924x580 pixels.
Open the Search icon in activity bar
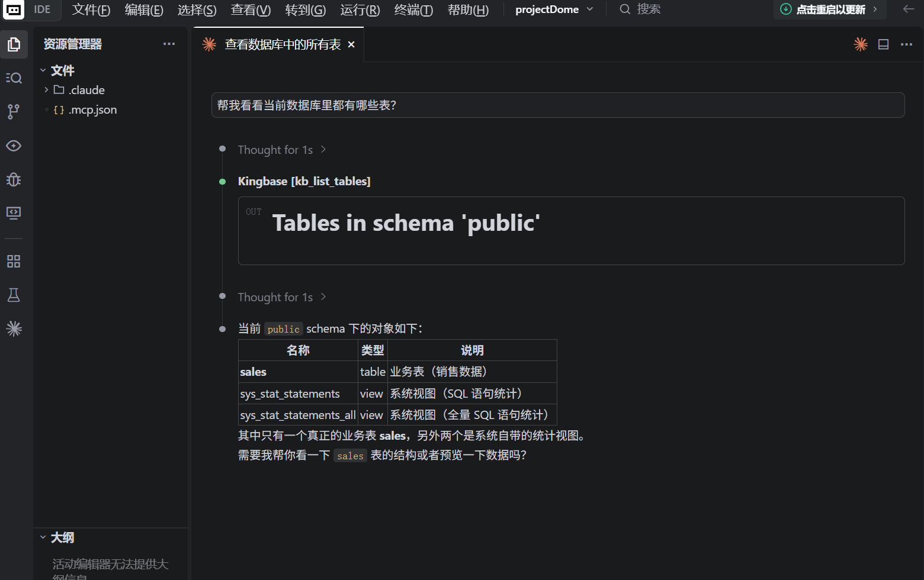pos(14,78)
